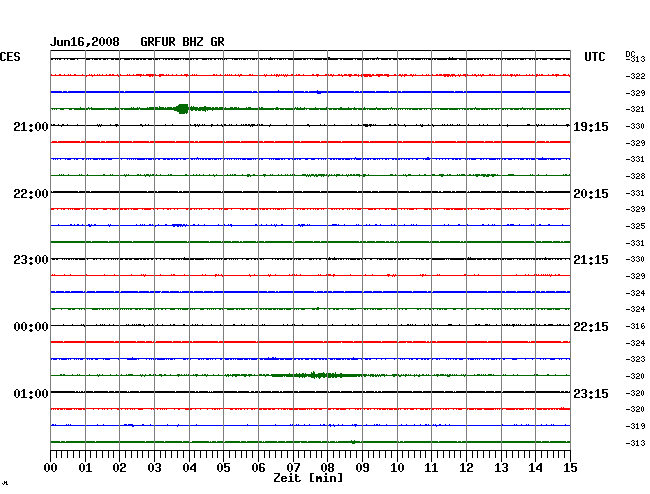Image resolution: width=650 pixels, height=494 pixels.
Task: Select minute label 07 on Zeit axis
Action: tap(293, 467)
